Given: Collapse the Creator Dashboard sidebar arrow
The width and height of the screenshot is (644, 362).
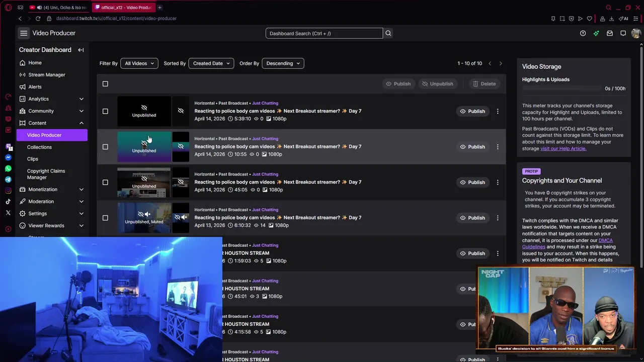Looking at the screenshot, I should point(81,50).
